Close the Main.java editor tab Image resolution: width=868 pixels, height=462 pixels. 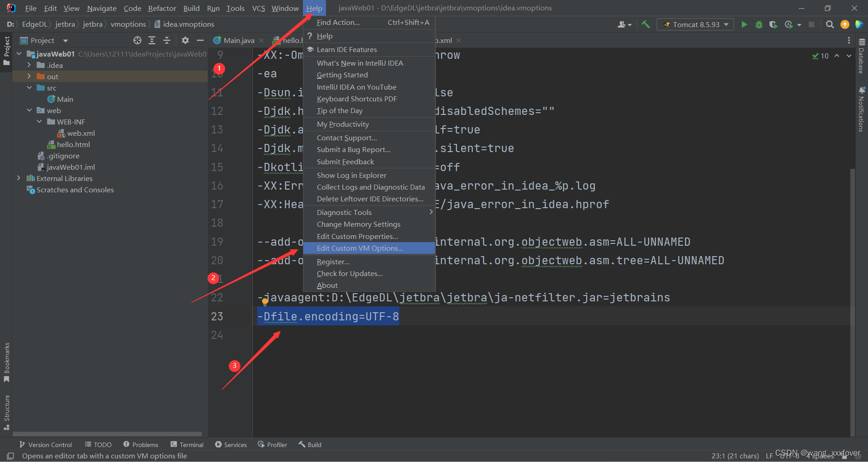coord(261,40)
